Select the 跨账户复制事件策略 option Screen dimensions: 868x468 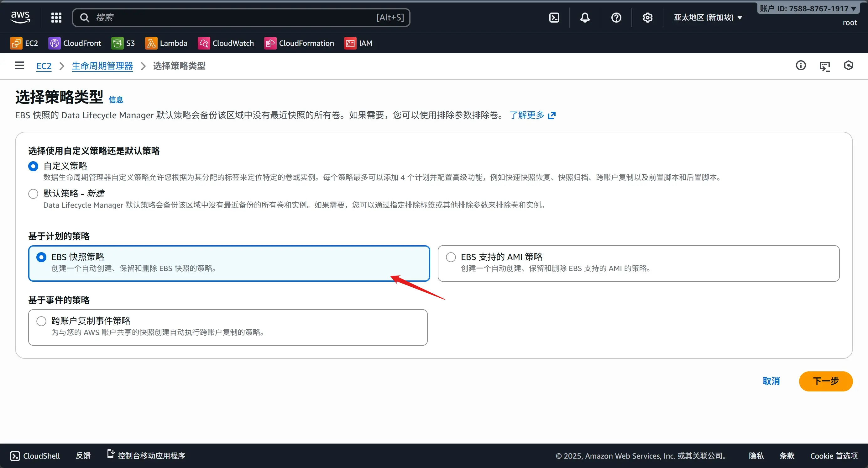[x=41, y=321]
